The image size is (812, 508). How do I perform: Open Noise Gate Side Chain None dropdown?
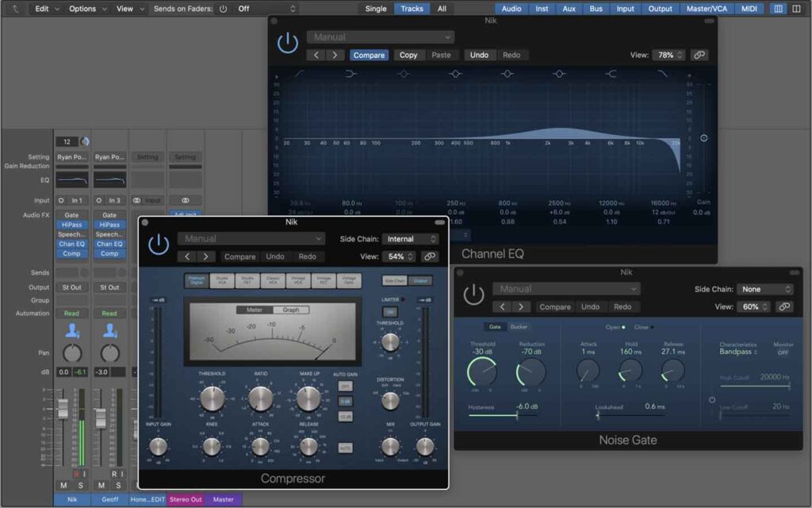(765, 289)
